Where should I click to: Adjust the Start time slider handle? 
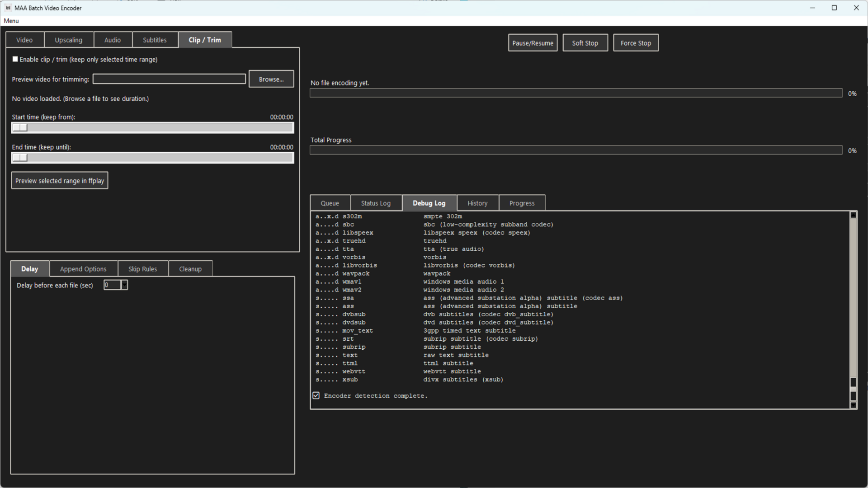[x=20, y=127]
